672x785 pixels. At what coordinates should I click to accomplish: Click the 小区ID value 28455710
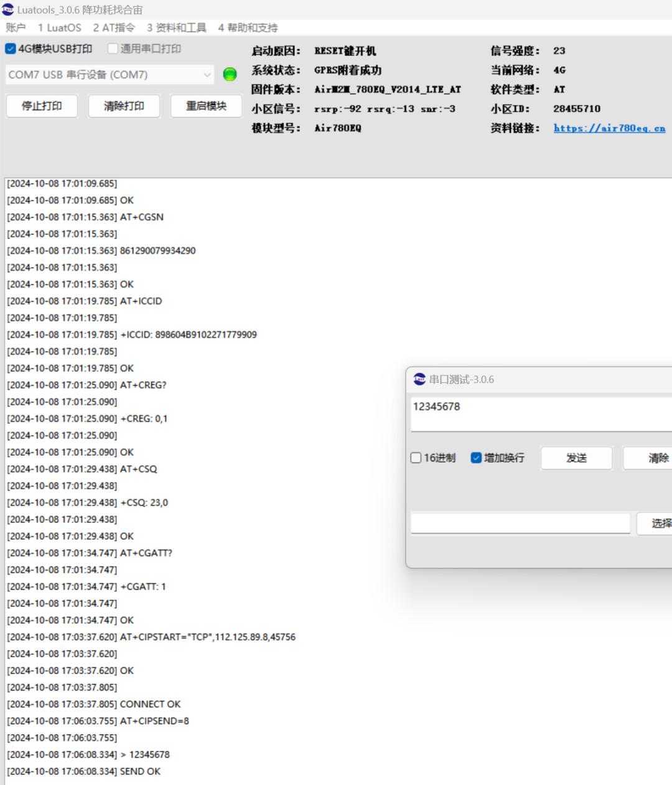(x=577, y=108)
